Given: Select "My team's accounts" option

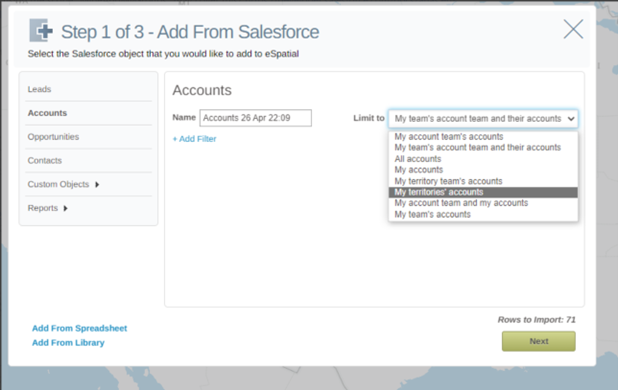Looking at the screenshot, I should click(x=483, y=214).
